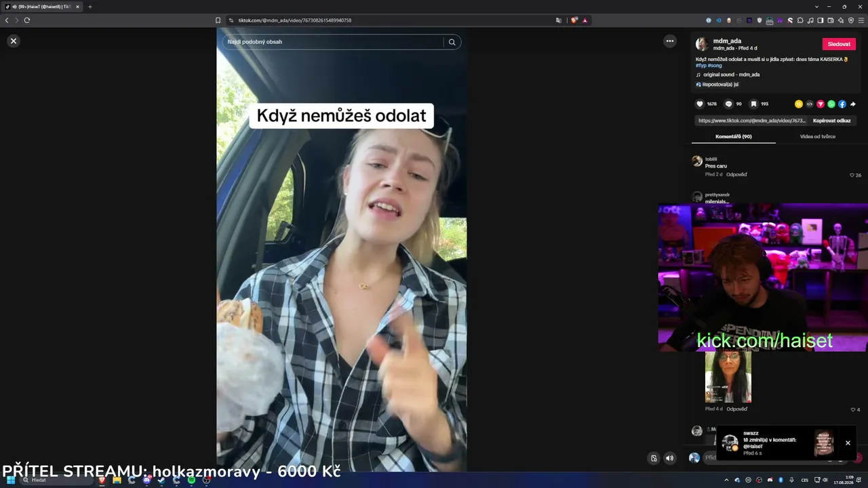
Task: Open Brave browser from the taskbar
Action: pos(102,480)
